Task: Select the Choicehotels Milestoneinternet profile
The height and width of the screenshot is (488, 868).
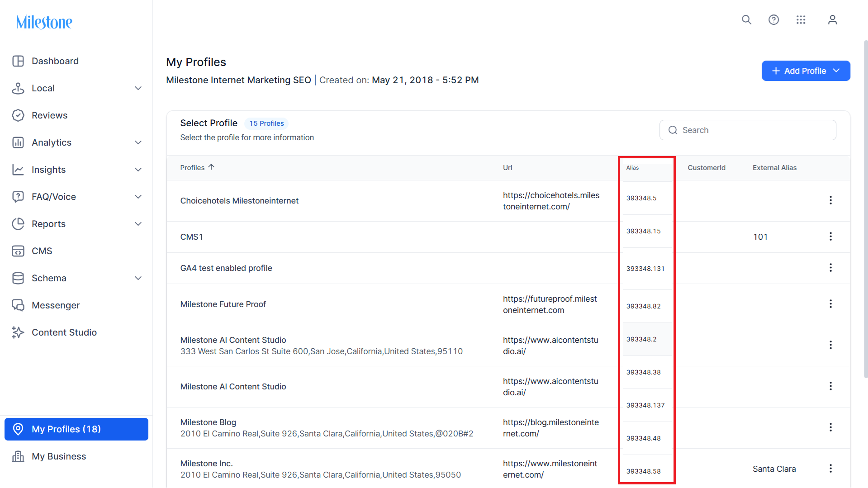Action: [239, 201]
